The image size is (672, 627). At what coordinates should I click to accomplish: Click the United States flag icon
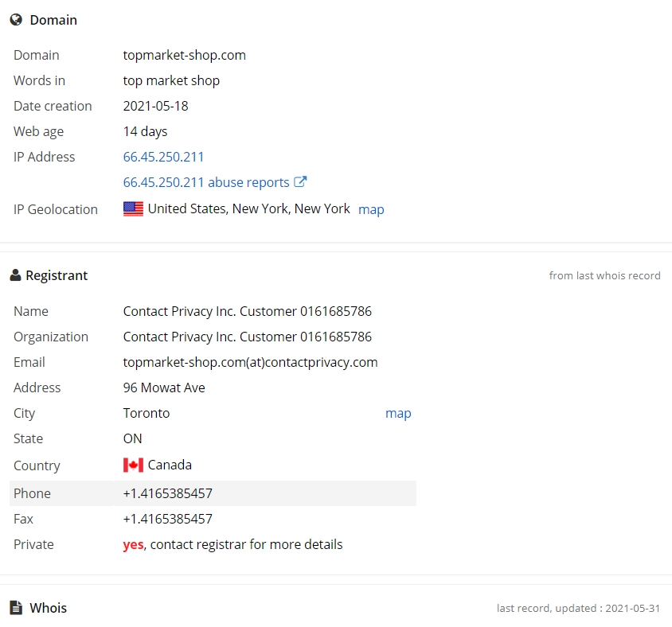pyautogui.click(x=133, y=209)
